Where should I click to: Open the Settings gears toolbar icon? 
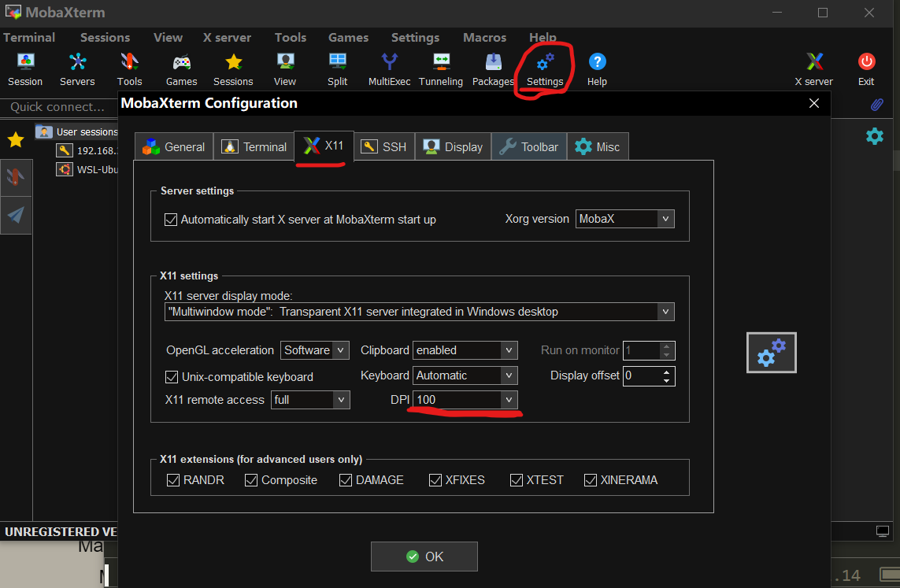point(546,69)
